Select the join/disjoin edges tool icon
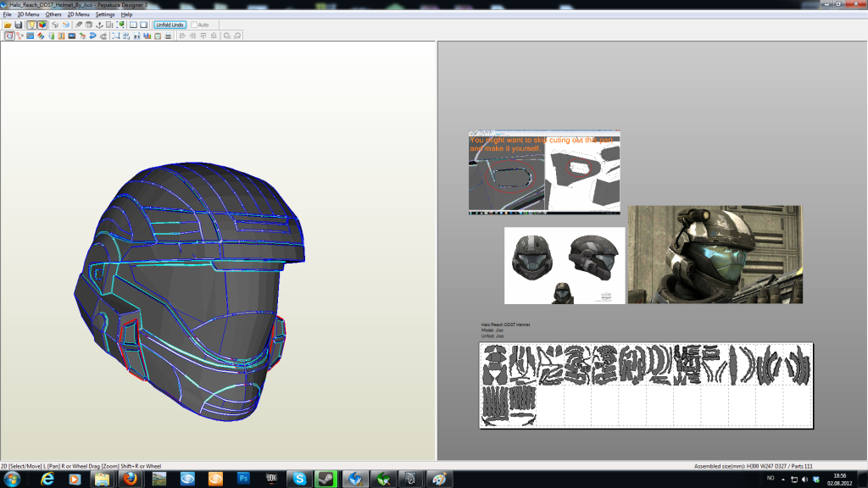 click(20, 36)
